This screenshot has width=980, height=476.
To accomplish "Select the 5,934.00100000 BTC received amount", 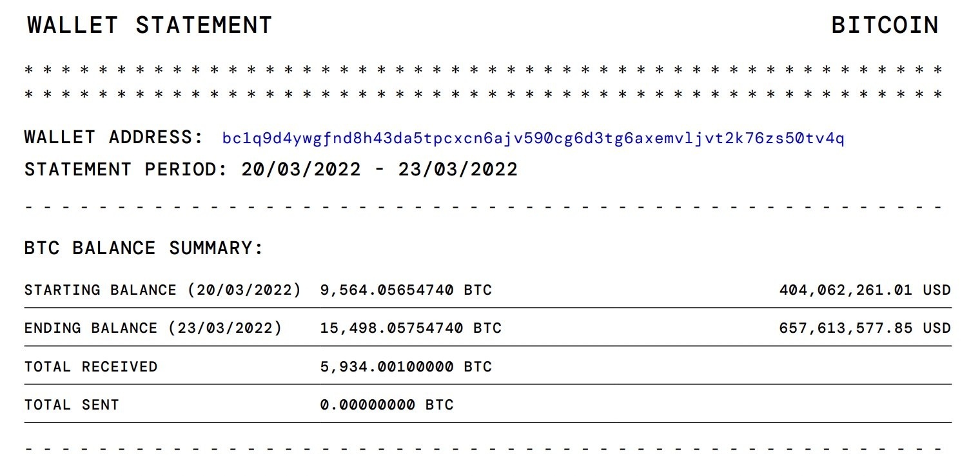I will [x=406, y=367].
